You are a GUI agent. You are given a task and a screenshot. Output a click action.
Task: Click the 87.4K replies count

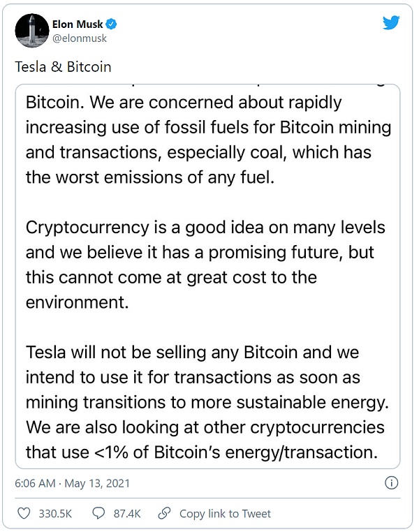pos(126,513)
